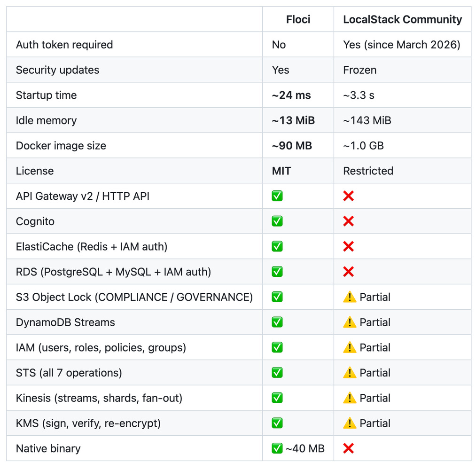Select the 'Auth token required' row label
Image resolution: width=476 pixels, height=470 pixels.
coord(64,45)
